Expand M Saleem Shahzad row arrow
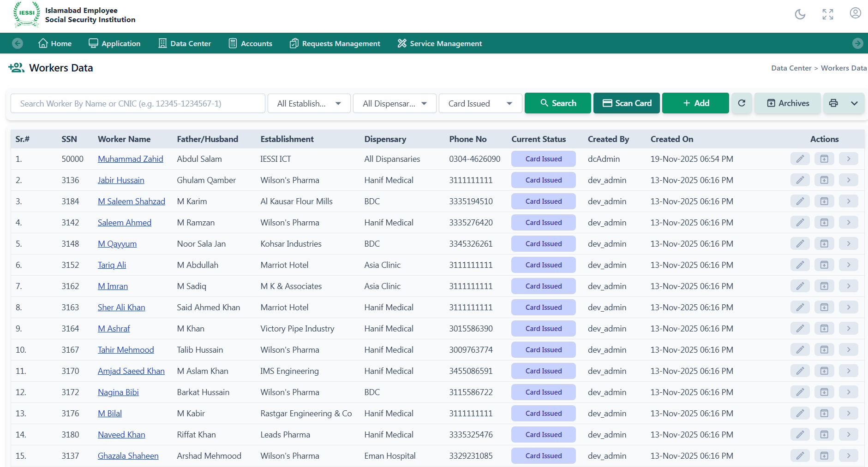Viewport: 868px width, 467px height. point(848,201)
